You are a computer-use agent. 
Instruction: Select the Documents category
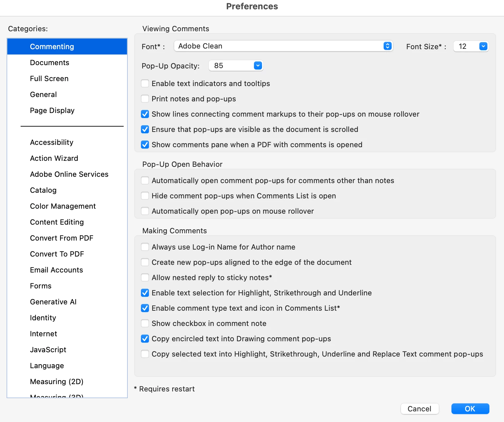point(50,63)
